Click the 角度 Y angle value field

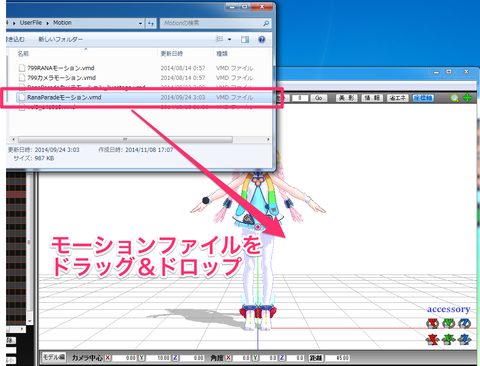pos(268,358)
